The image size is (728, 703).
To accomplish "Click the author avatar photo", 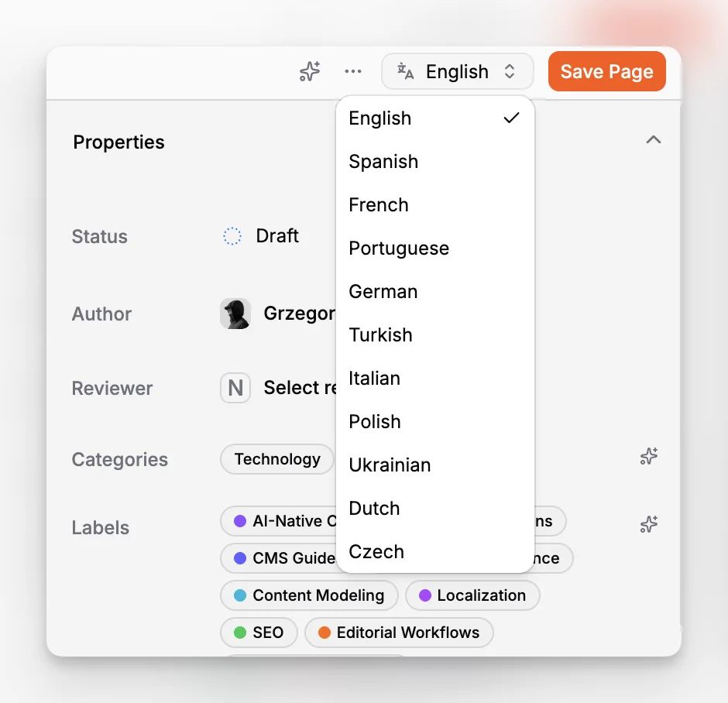I will click(x=235, y=314).
